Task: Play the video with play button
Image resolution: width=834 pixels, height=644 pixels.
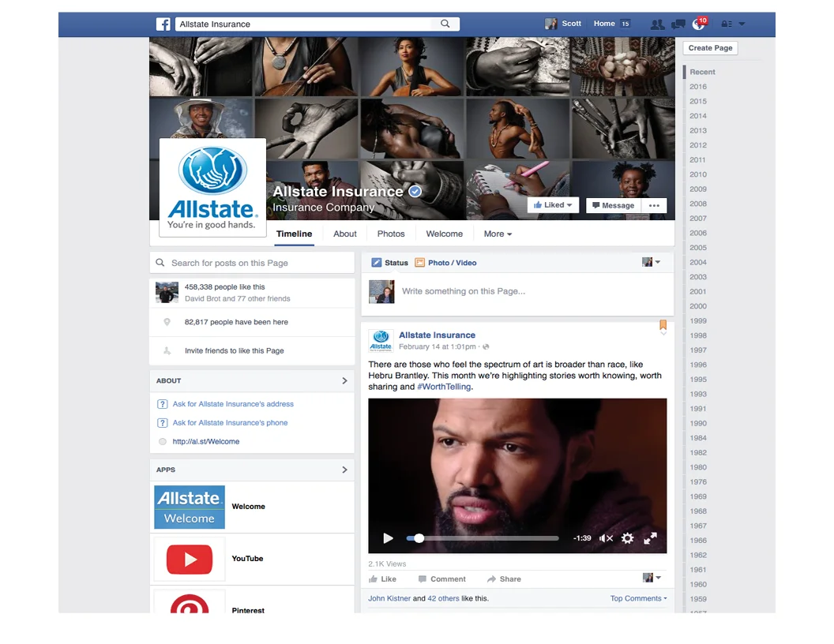Action: 389,538
